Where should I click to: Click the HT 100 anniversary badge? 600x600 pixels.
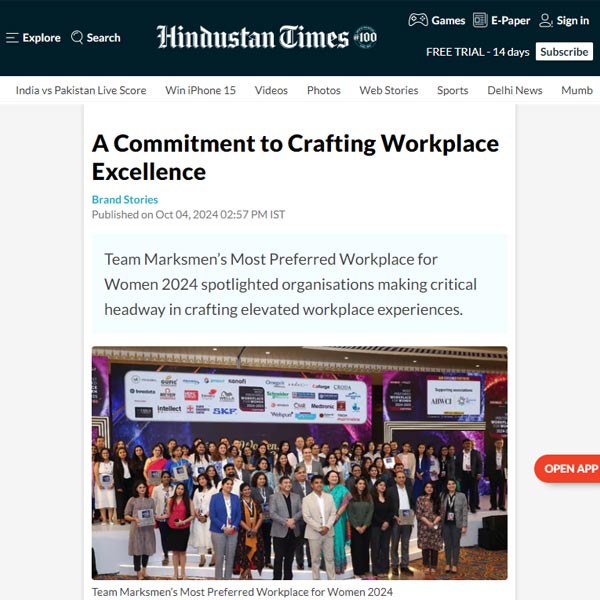coord(365,37)
